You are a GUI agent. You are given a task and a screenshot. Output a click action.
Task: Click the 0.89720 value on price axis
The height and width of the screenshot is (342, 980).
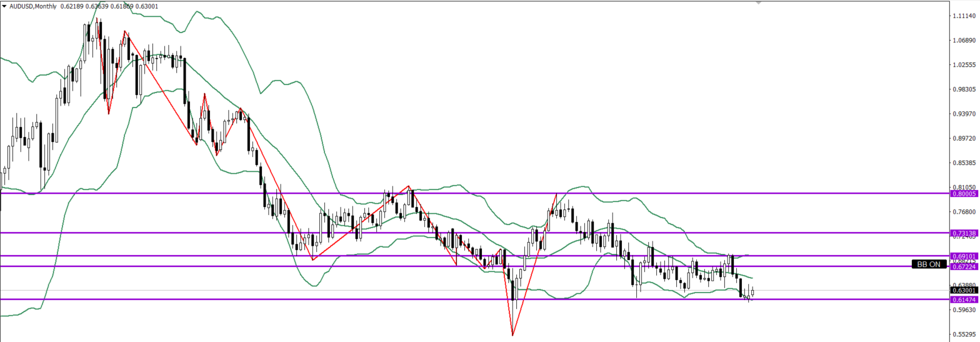click(x=963, y=138)
